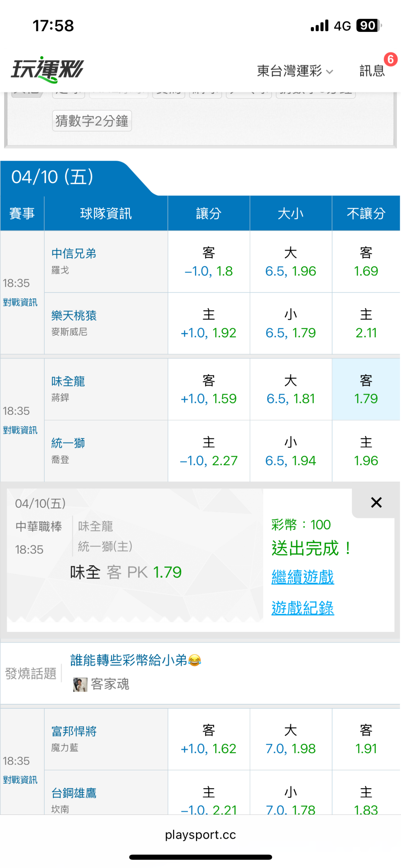Open the 東台灣運彩 dropdown
401x868 pixels.
click(x=295, y=71)
